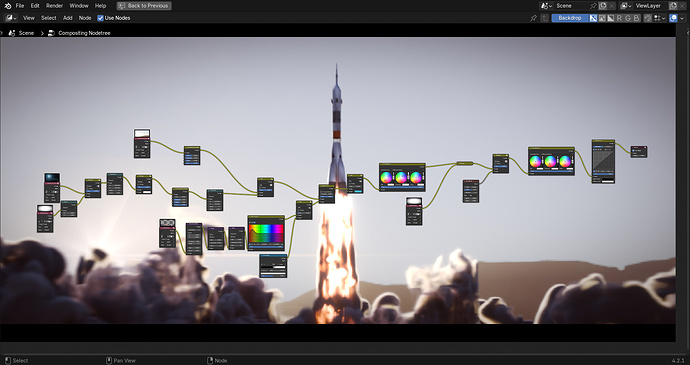Open the snapping options dropdown
Image resolution: width=690 pixels, height=365 pixels.
pyautogui.click(x=659, y=18)
